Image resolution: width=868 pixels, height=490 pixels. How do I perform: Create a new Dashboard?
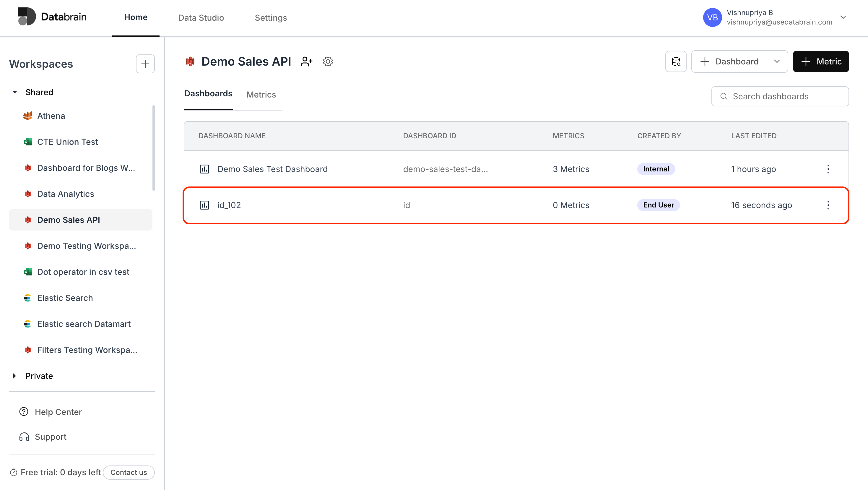tap(729, 61)
